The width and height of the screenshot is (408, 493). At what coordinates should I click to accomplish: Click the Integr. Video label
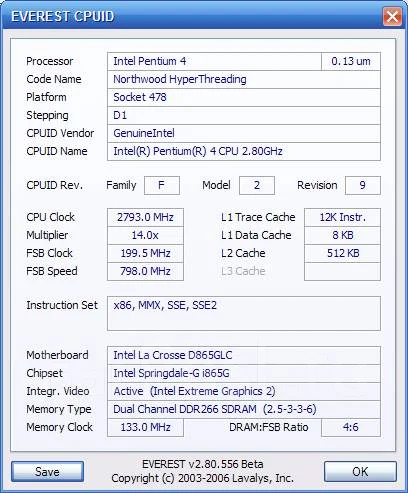[x=58, y=391]
